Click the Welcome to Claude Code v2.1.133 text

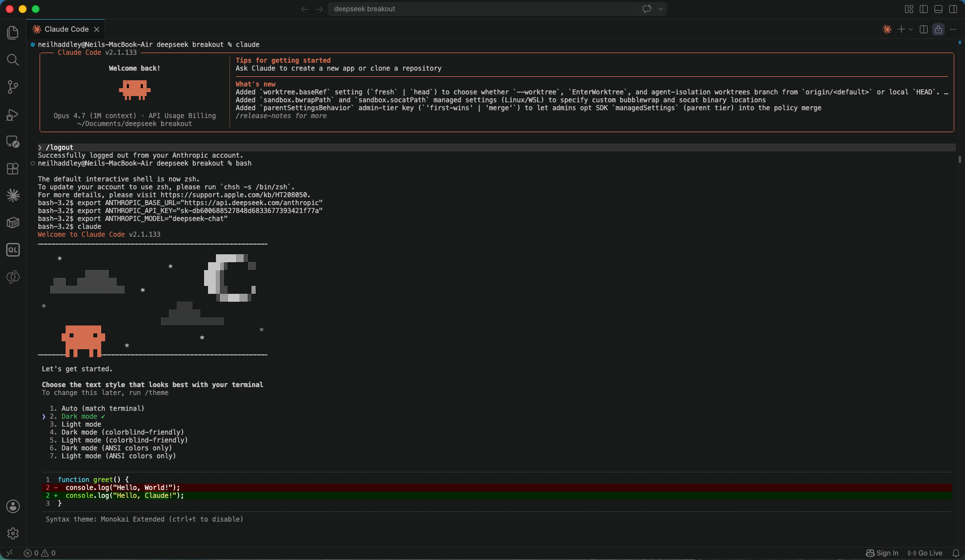tap(99, 235)
